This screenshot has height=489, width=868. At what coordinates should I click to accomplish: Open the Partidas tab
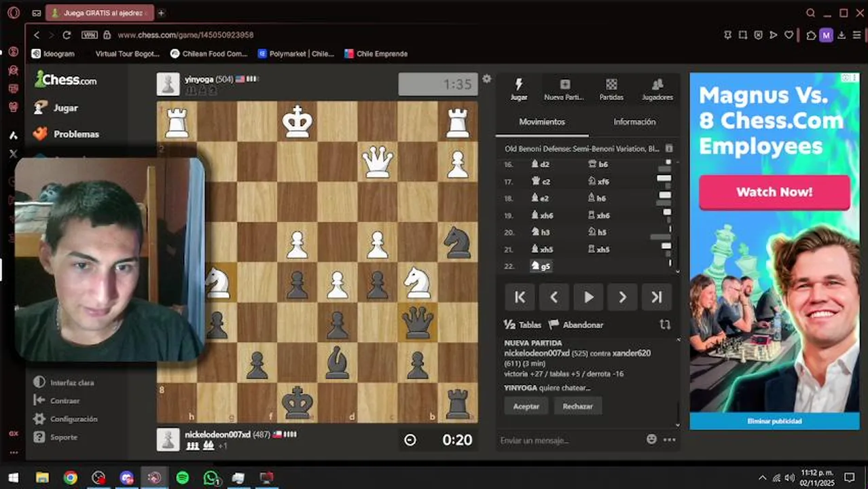[611, 89]
